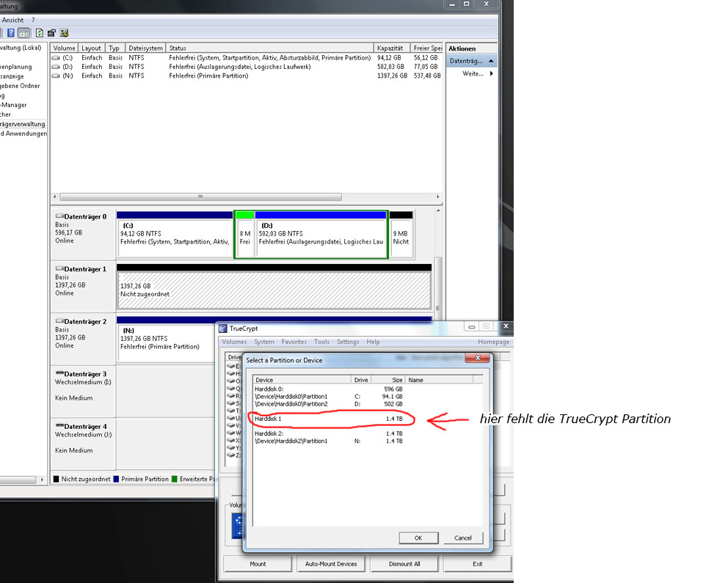Select the (D:) volume drive icon in list
The width and height of the screenshot is (728, 583).
coord(56,67)
